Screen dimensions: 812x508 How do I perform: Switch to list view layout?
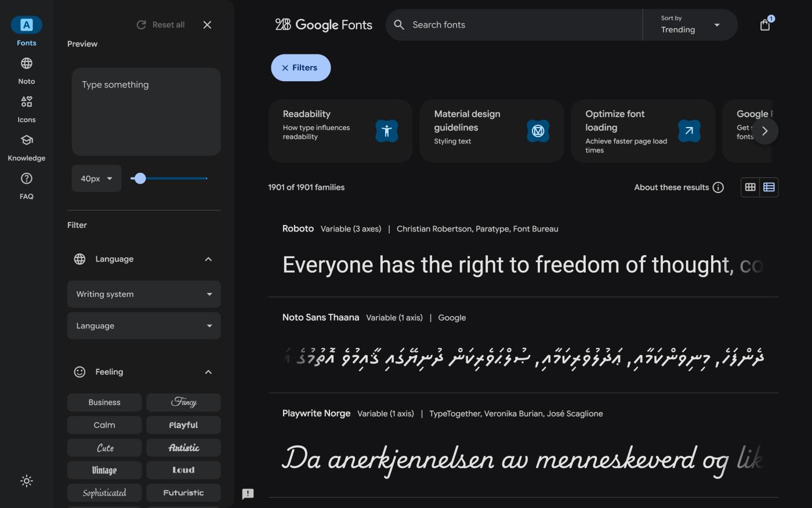tap(769, 187)
